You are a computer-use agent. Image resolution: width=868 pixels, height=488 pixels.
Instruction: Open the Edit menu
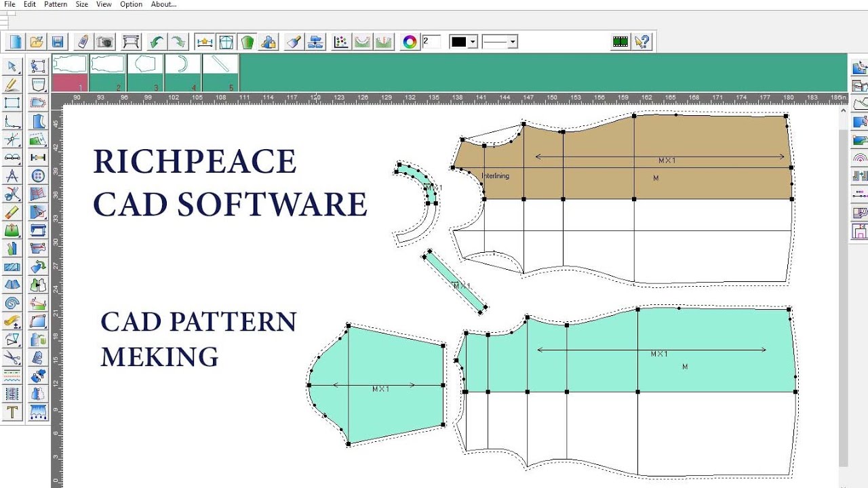[30, 4]
